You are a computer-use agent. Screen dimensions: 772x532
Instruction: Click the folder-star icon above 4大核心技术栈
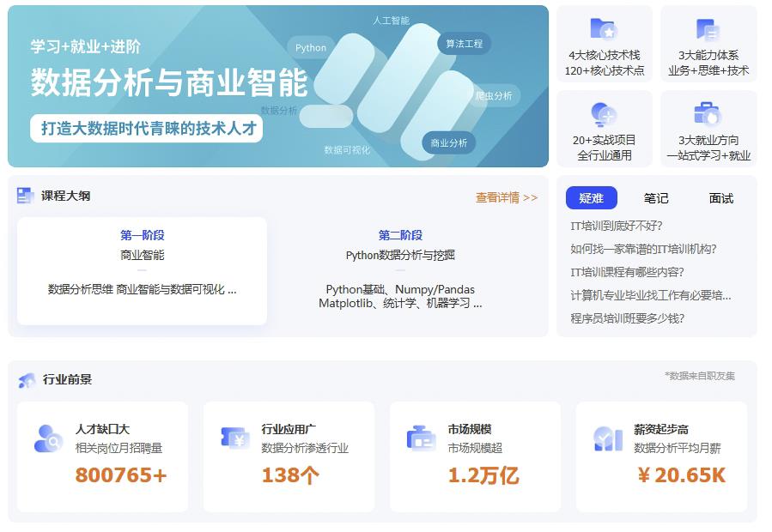(x=604, y=30)
